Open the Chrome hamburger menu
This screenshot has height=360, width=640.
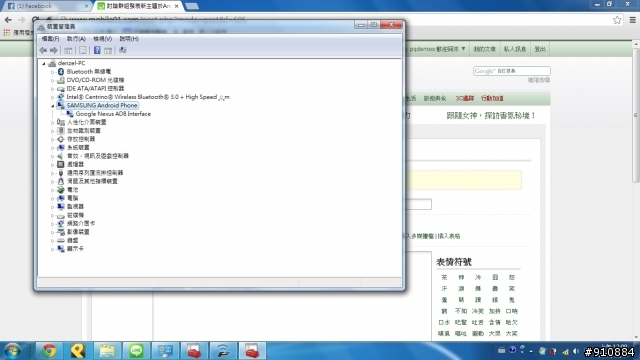pyautogui.click(x=633, y=20)
